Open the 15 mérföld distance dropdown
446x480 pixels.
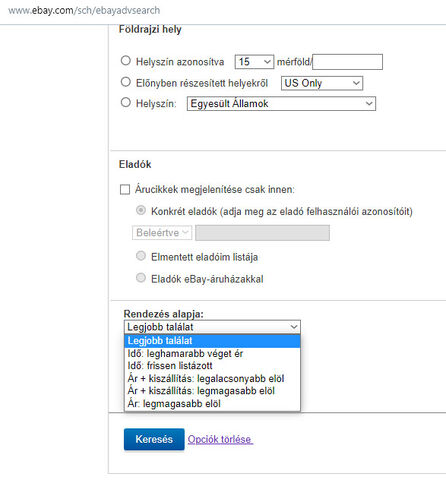(254, 62)
